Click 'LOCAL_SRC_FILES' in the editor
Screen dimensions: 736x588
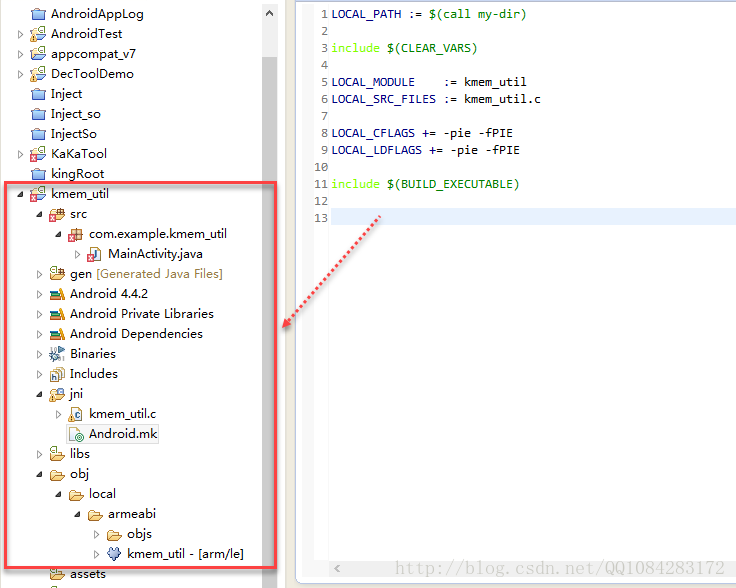(383, 99)
